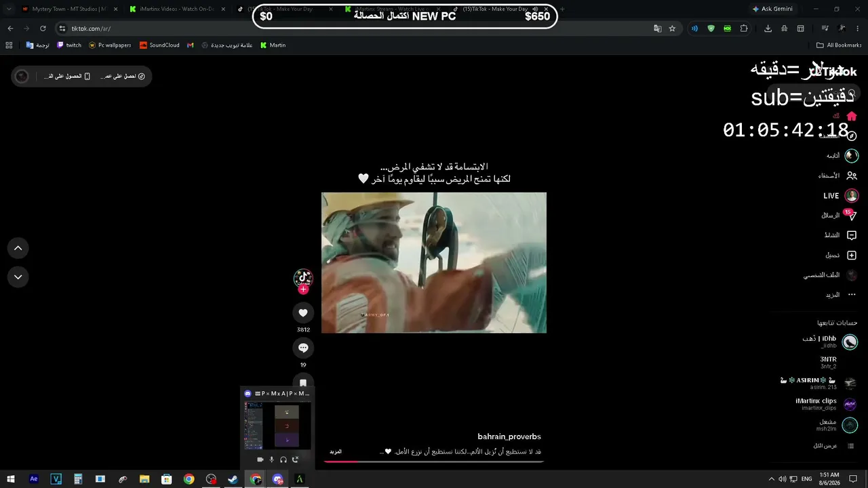Open the Chrome downloads icon
Screen dimensions: 868x488
(768, 28)
